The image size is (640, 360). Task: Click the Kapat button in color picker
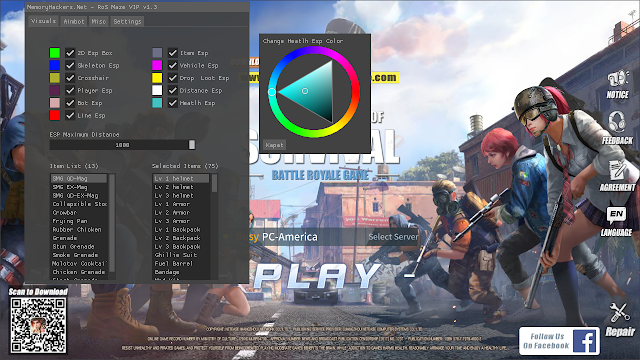pos(274,145)
